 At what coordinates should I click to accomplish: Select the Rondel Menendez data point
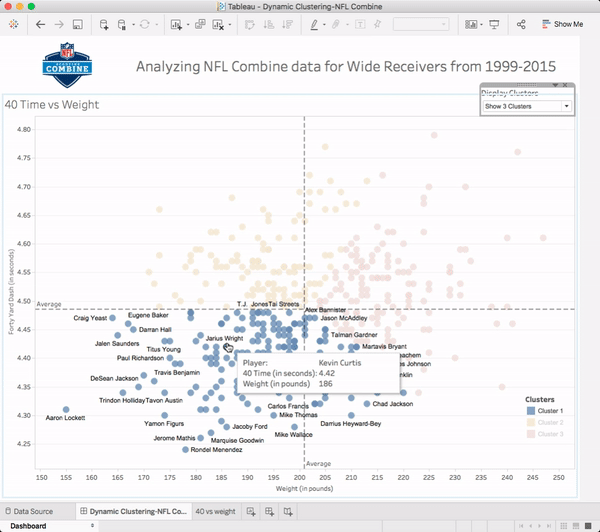tap(185, 450)
